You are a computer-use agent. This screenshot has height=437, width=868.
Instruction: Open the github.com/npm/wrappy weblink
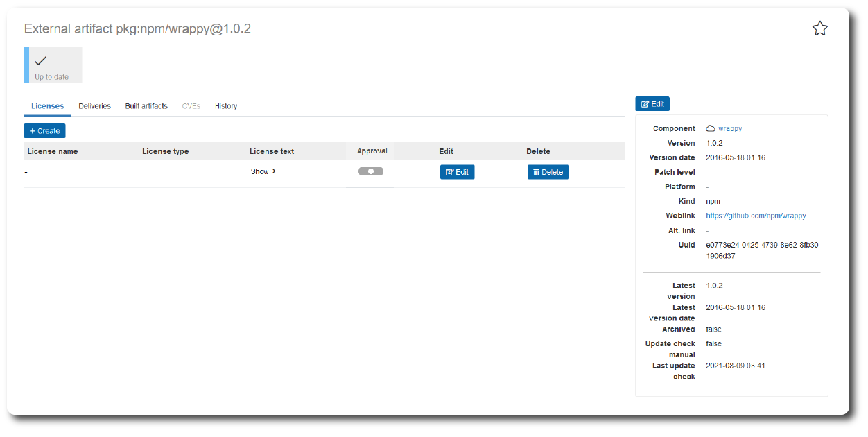coord(756,216)
